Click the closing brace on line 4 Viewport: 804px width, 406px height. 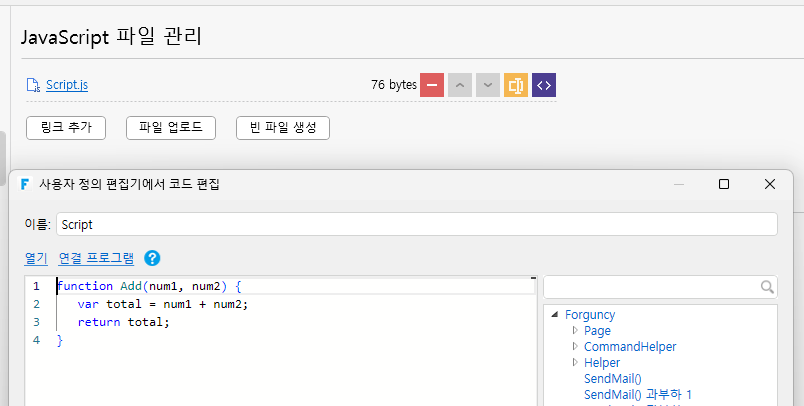[x=60, y=340]
